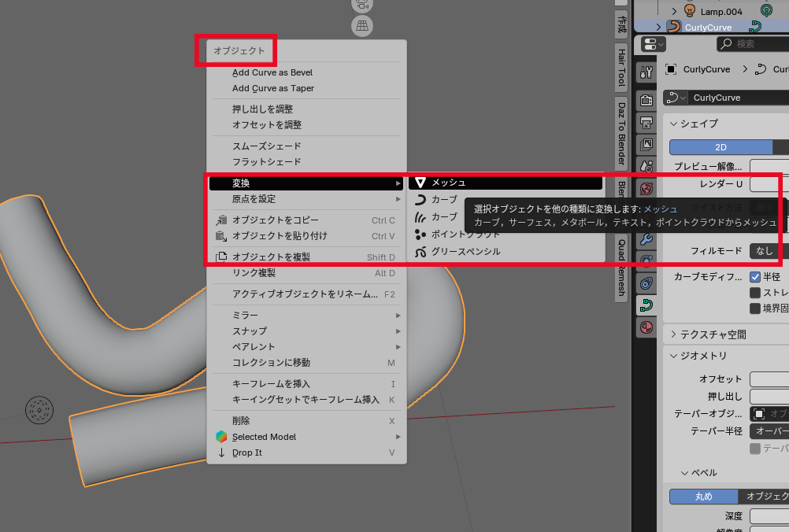Toggle the 半径 checkbox
The image size is (789, 532).
[x=755, y=277]
